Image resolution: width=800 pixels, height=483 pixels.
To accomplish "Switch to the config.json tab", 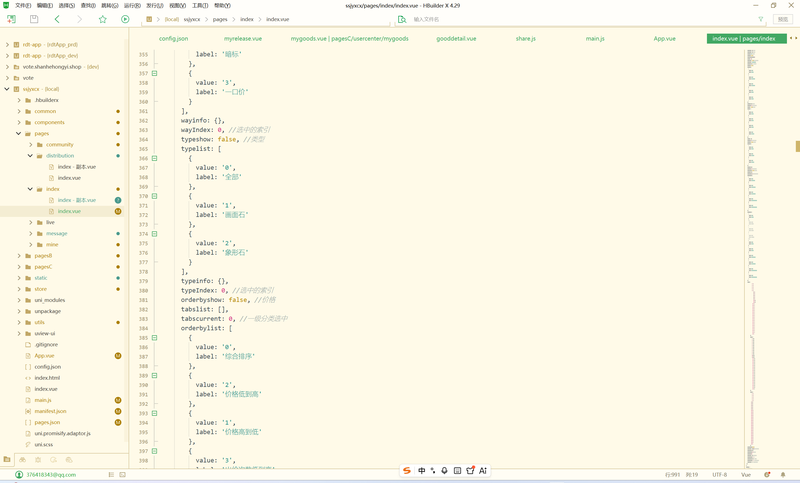I will point(173,38).
